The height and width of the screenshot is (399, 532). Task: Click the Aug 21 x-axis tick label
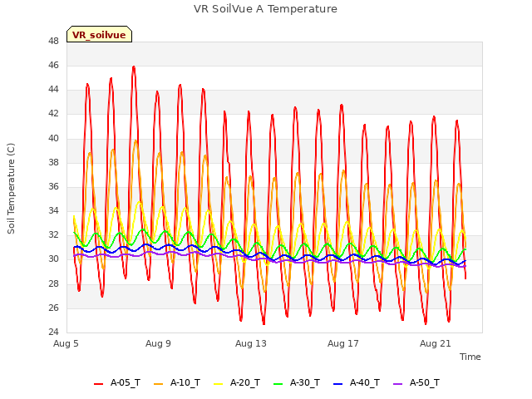click(x=436, y=343)
